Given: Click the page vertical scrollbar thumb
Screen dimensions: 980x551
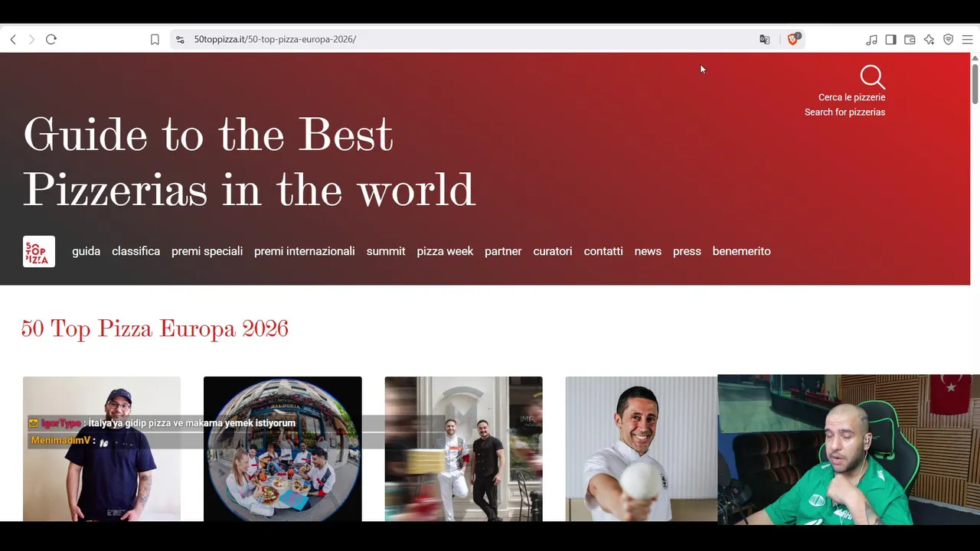Looking at the screenshot, I should 975,83.
